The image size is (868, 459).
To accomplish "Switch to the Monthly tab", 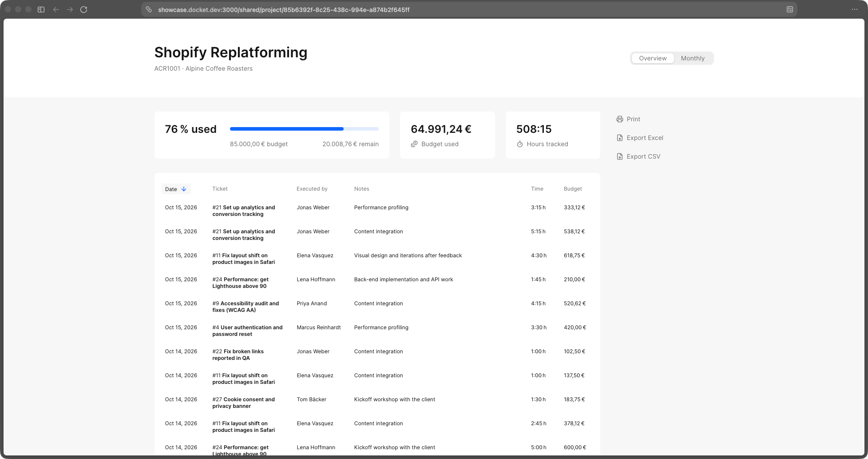I will (x=693, y=58).
